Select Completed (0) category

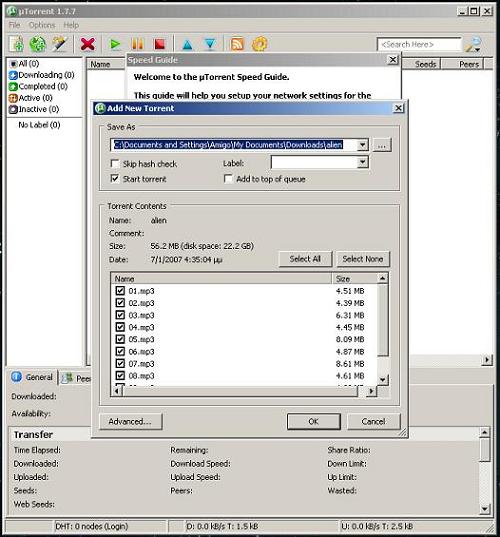coord(38,86)
